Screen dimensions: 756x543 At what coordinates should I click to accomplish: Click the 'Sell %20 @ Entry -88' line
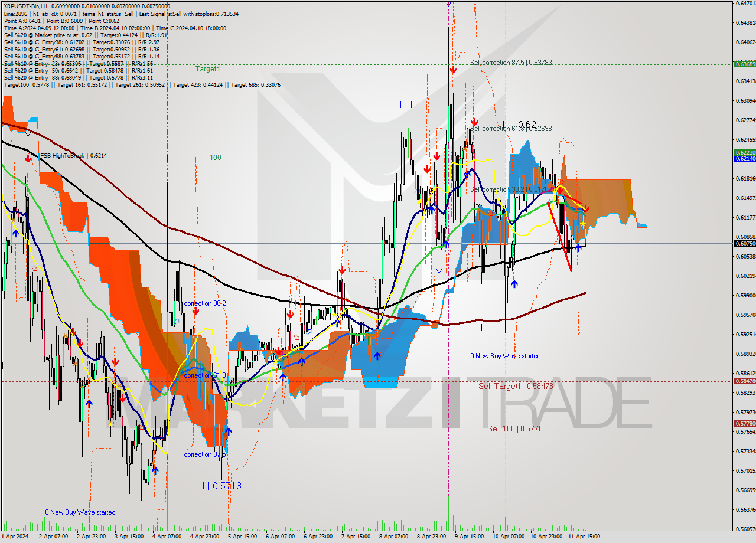[79, 77]
